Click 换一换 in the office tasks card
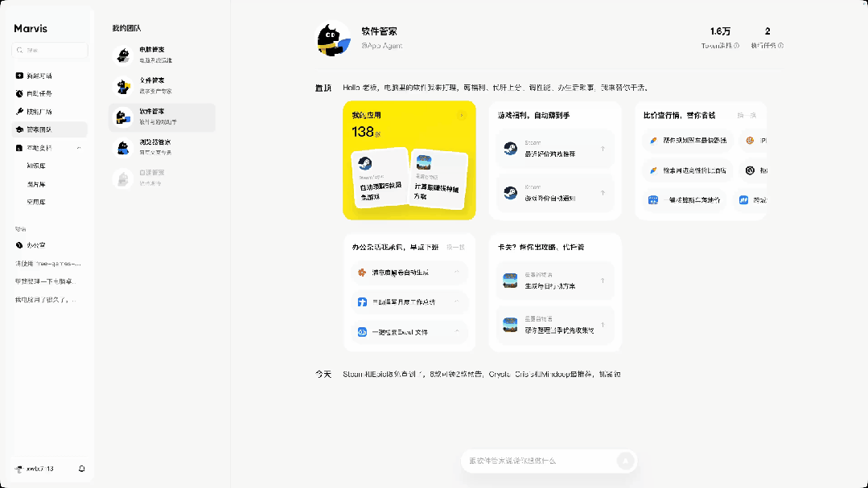Image resolution: width=868 pixels, height=488 pixels. [x=455, y=248]
